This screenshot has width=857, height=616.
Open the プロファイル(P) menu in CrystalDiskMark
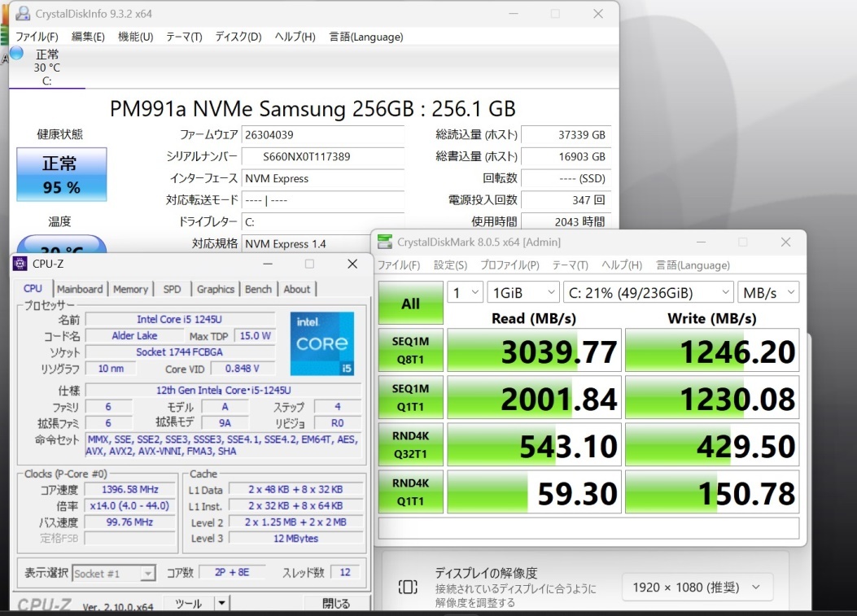pyautogui.click(x=509, y=265)
